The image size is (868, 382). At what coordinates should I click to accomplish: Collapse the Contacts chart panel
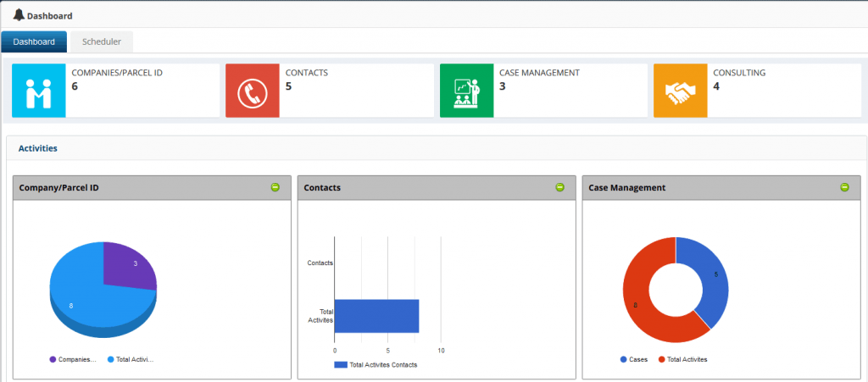[x=559, y=187]
